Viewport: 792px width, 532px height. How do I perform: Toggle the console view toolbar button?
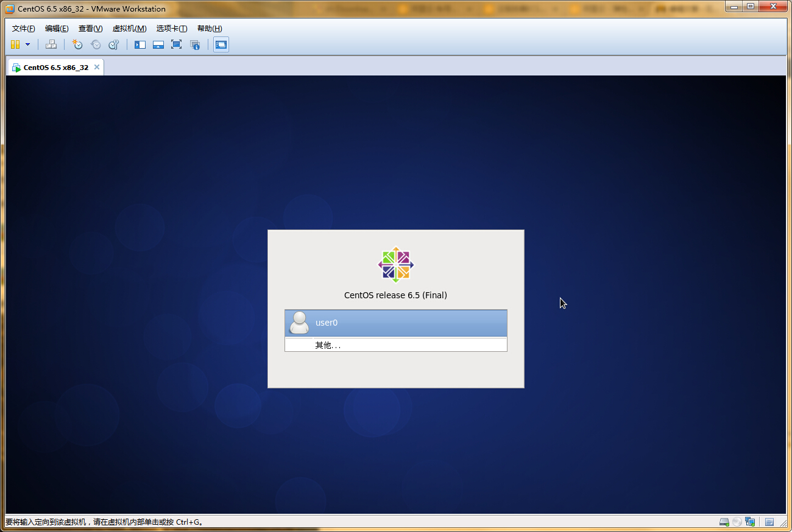coord(221,44)
